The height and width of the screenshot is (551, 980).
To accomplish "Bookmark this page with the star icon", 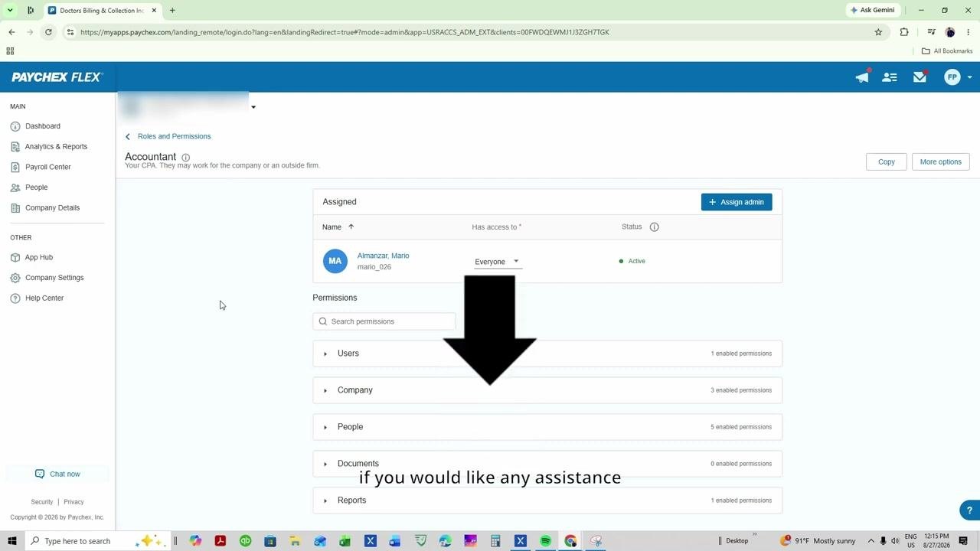I will (878, 32).
